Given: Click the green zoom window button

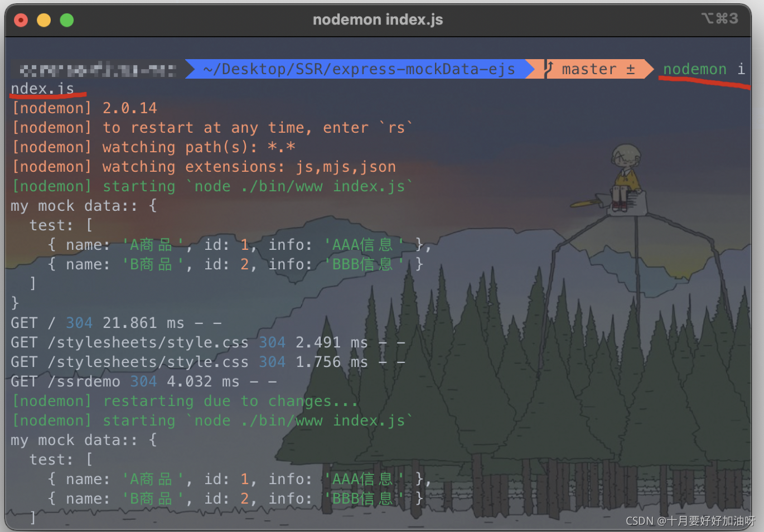Looking at the screenshot, I should [67, 21].
